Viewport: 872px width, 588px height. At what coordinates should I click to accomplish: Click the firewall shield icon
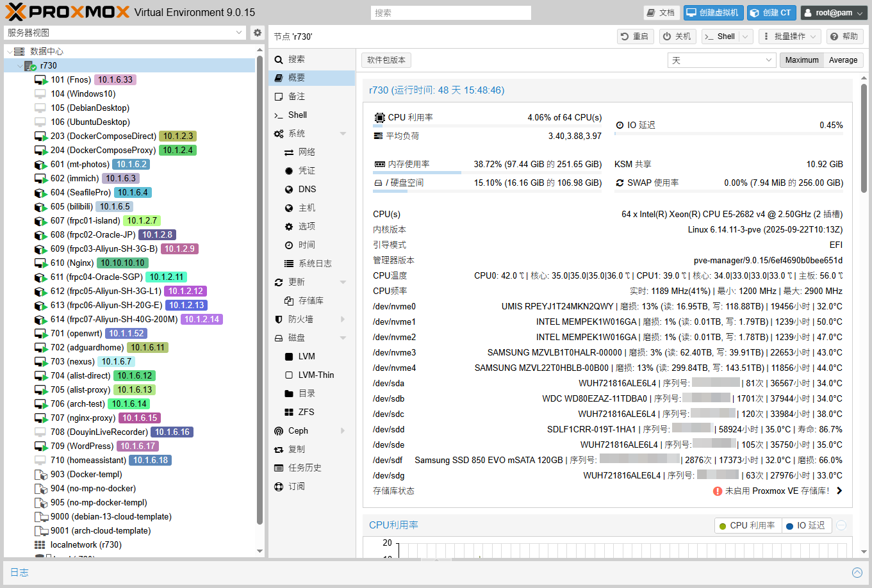(x=279, y=320)
